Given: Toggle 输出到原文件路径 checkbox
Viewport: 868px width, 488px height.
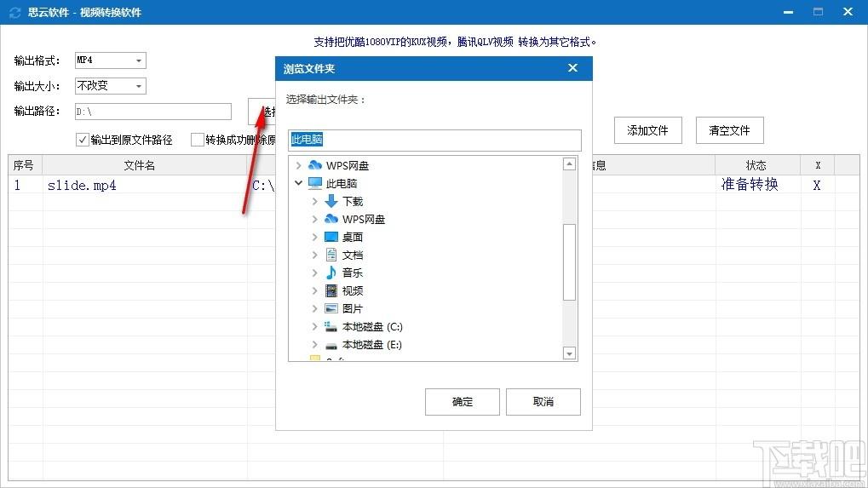Looking at the screenshot, I should point(83,140).
